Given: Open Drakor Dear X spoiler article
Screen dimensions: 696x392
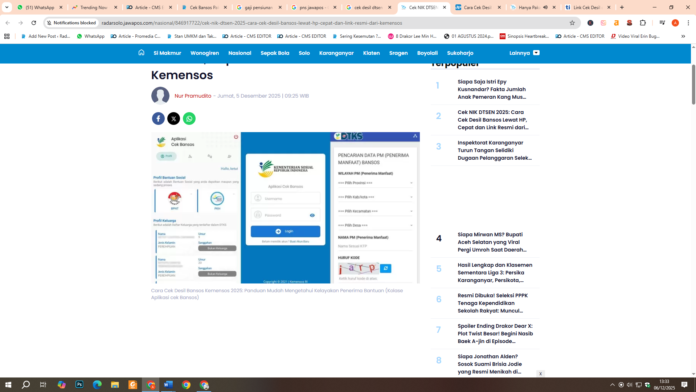Looking at the screenshot, I should click(x=495, y=333).
